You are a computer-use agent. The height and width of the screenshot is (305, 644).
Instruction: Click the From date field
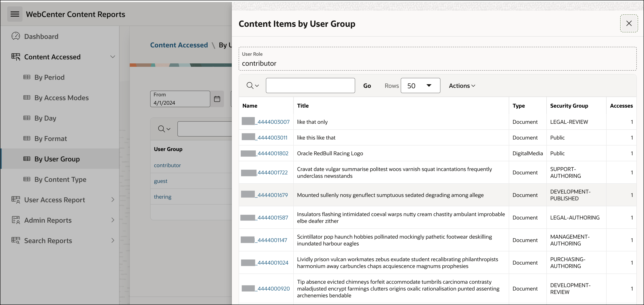[180, 99]
